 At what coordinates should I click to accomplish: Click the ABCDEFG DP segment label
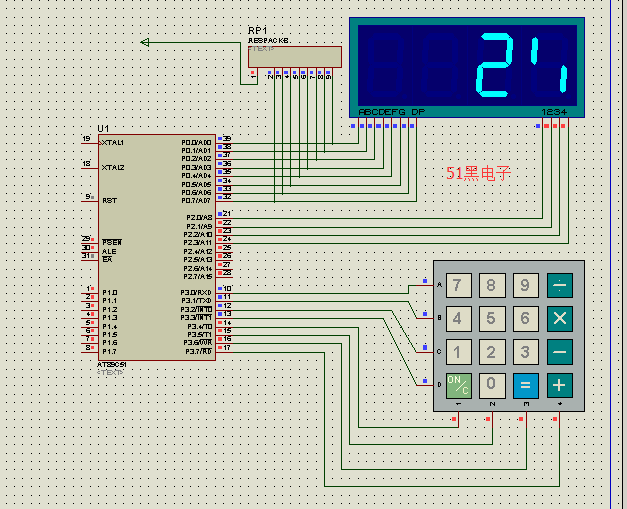392,112
